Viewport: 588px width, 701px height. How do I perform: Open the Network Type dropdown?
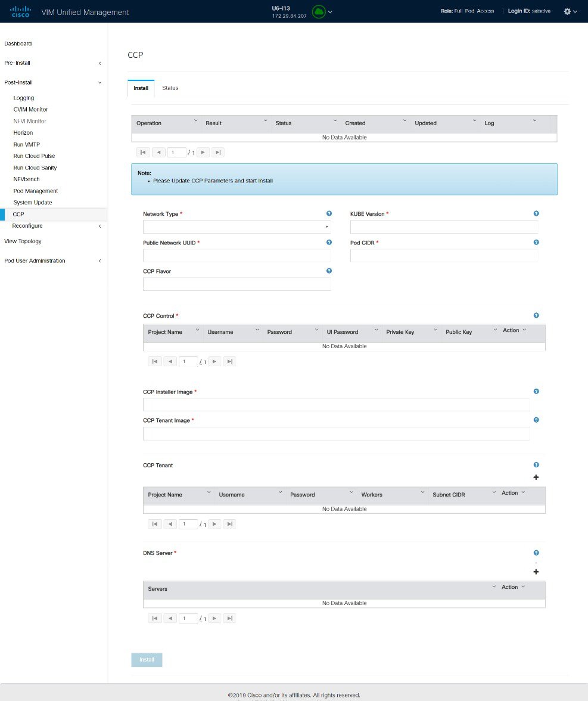[x=237, y=227]
